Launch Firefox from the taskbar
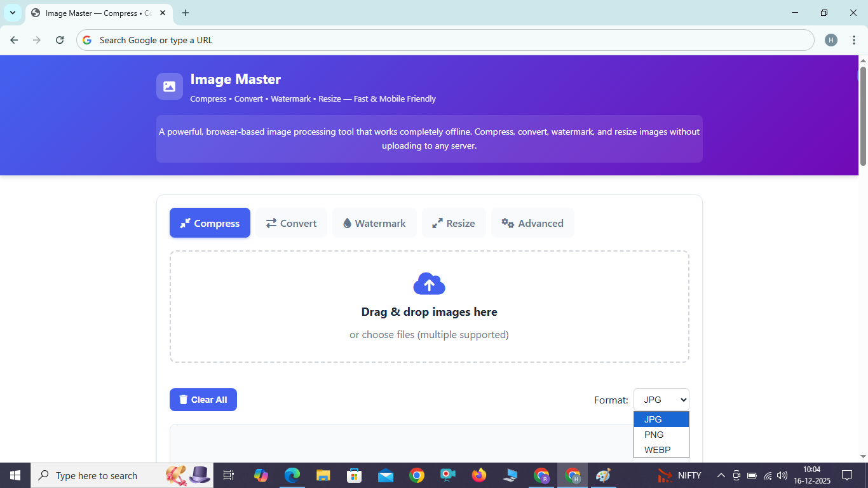Screen dimensions: 868x488 (478, 475)
